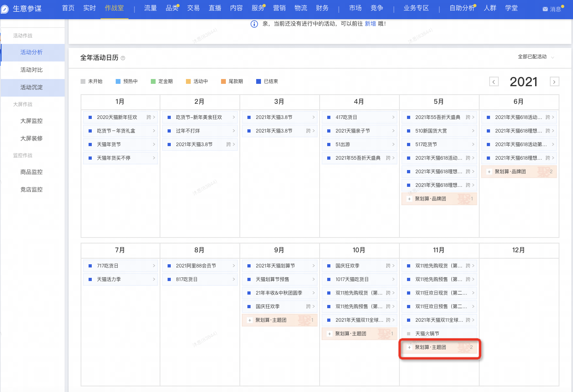Go to next year arrow
The width and height of the screenshot is (573, 392).
pos(554,81)
